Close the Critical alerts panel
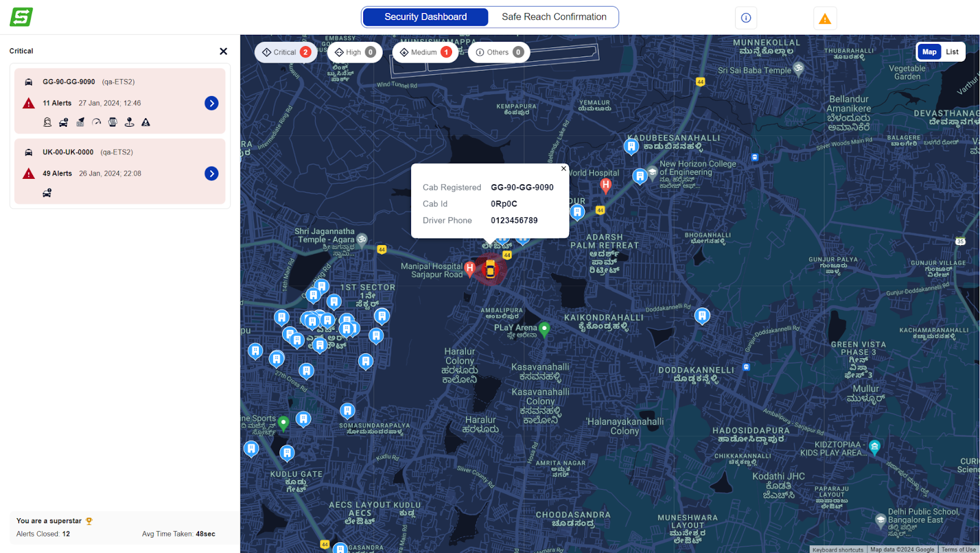980x553 pixels. pos(224,51)
